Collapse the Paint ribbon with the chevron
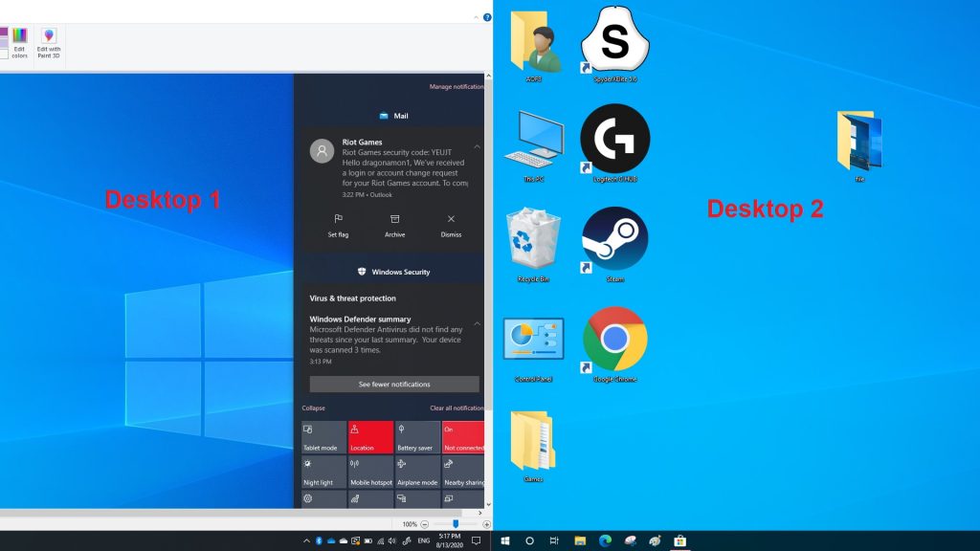 click(x=477, y=17)
